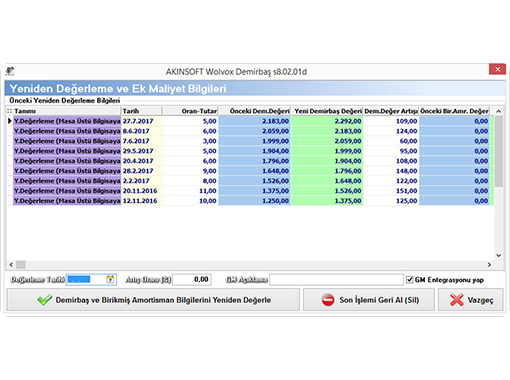Image resolution: width=510 pixels, height=380 pixels.
Task: Click Son İşlemi Geri Al (Sil) button
Action: click(x=369, y=300)
